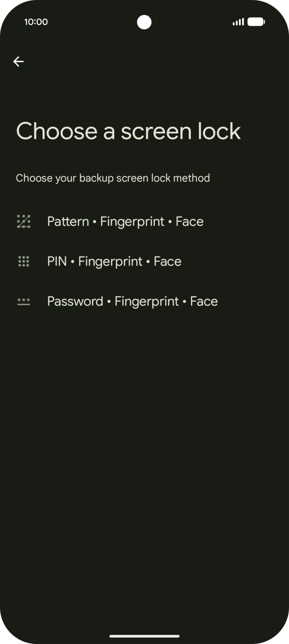The image size is (289, 644).
Task: Tap the home indicator bar
Action: pos(144,636)
